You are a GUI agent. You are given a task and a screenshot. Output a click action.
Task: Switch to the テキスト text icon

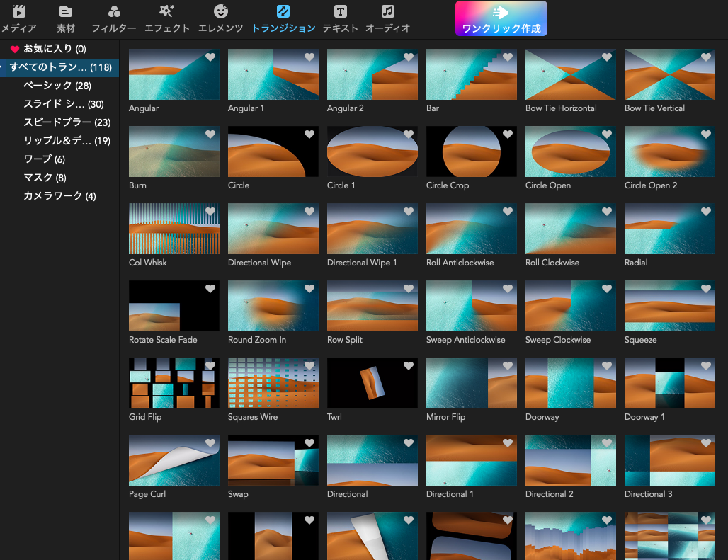[341, 12]
